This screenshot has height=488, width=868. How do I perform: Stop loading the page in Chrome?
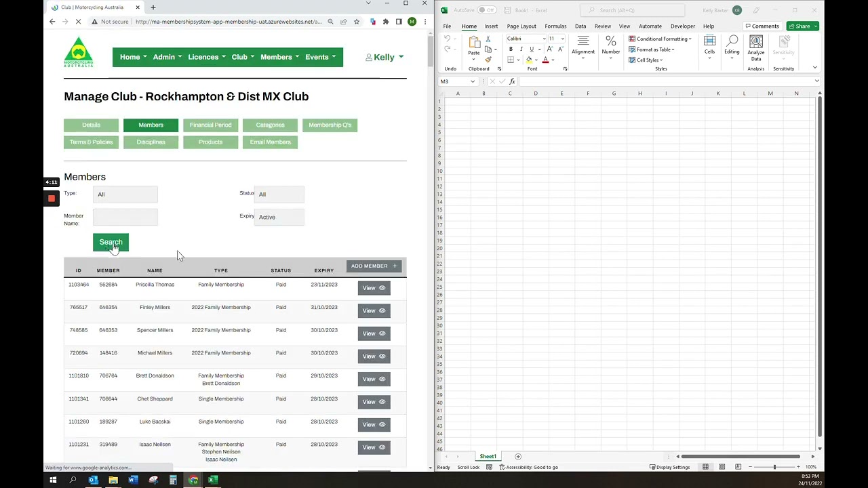point(78,22)
